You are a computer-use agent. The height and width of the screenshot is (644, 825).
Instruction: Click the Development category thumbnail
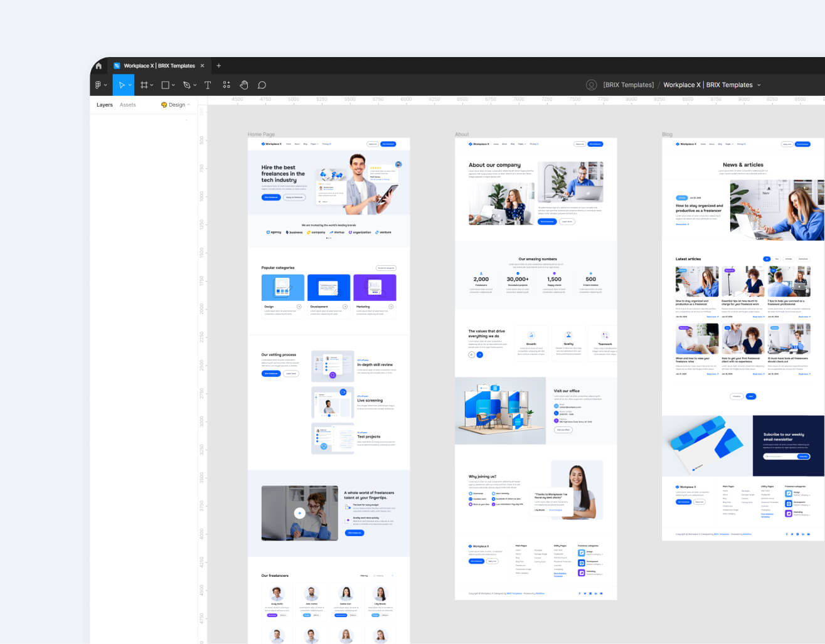(329, 288)
